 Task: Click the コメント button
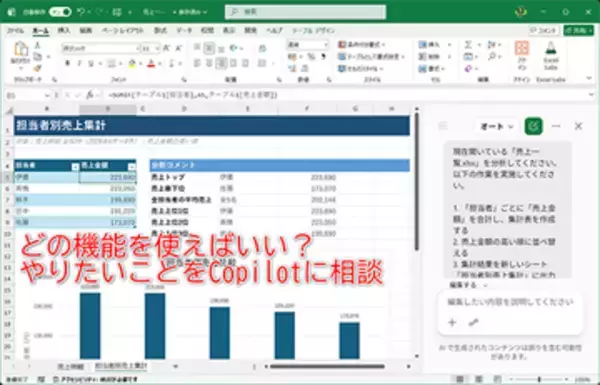[544, 31]
